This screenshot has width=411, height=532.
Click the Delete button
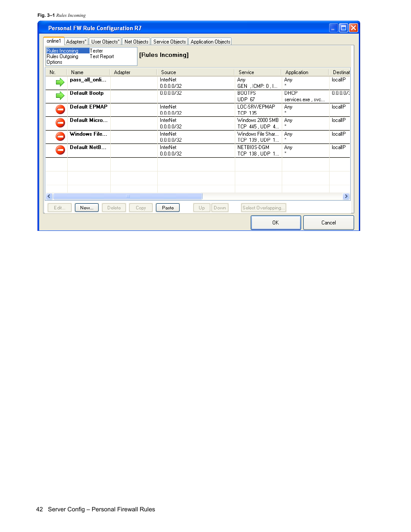[x=114, y=208]
